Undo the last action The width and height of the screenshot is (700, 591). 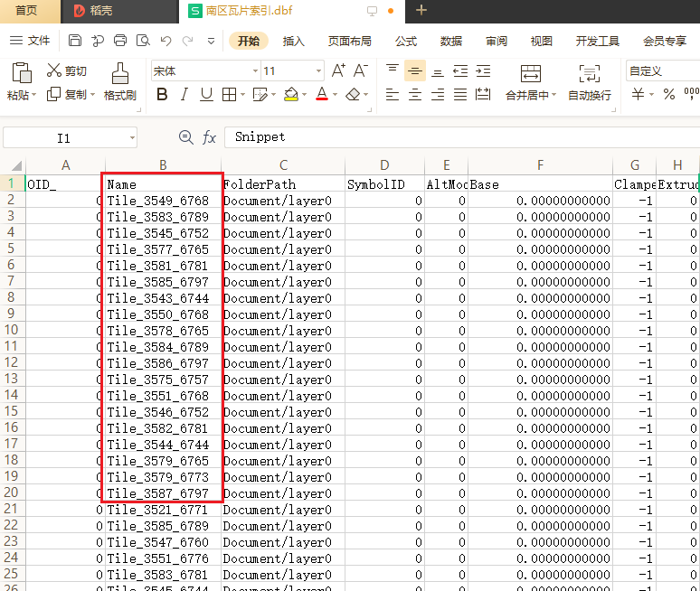pyautogui.click(x=166, y=41)
